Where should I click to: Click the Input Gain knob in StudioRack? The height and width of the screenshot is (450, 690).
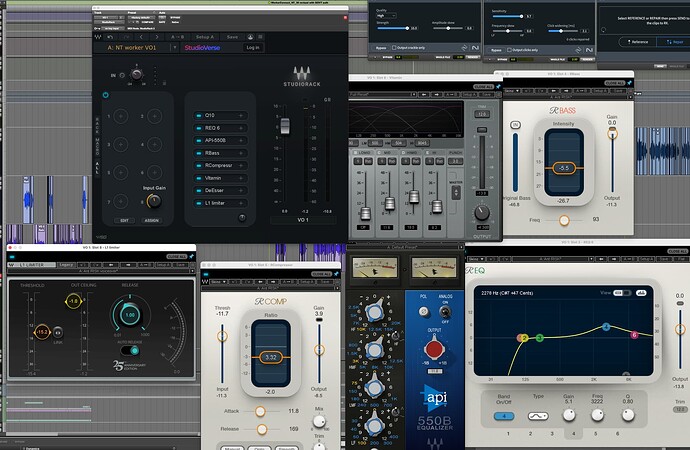[x=154, y=201]
